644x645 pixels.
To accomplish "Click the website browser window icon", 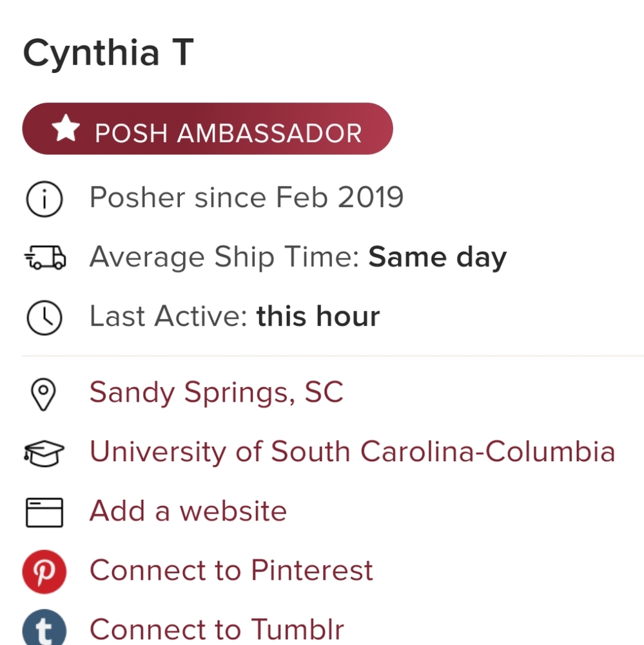I will 44,513.
